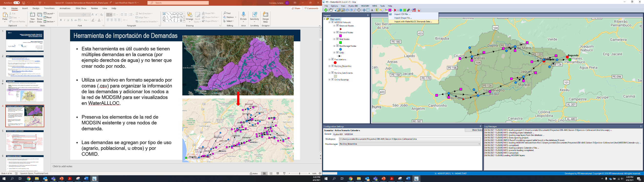Uncheck the MODSIM Network layer checkbox
Viewport: 644px width, 182px height.
332,22
